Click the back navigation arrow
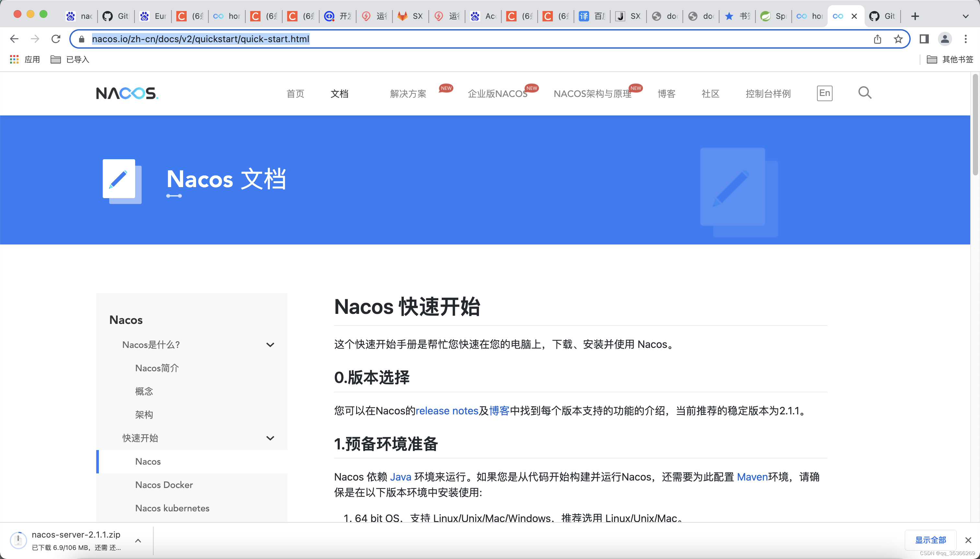 [14, 38]
